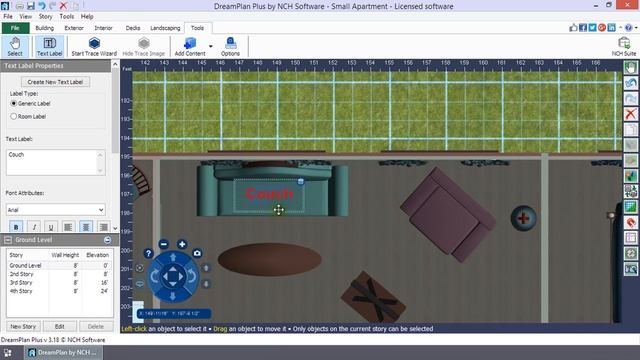640x360 pixels.
Task: Open the Story menu
Action: point(45,16)
